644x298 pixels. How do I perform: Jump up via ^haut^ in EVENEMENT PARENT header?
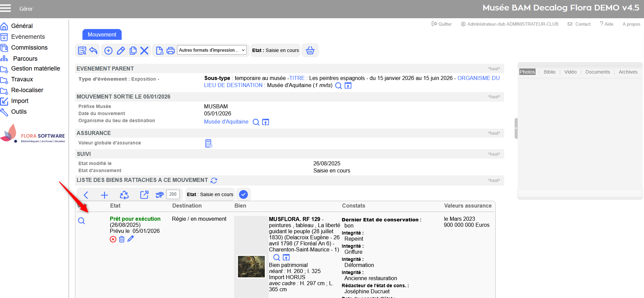494,69
